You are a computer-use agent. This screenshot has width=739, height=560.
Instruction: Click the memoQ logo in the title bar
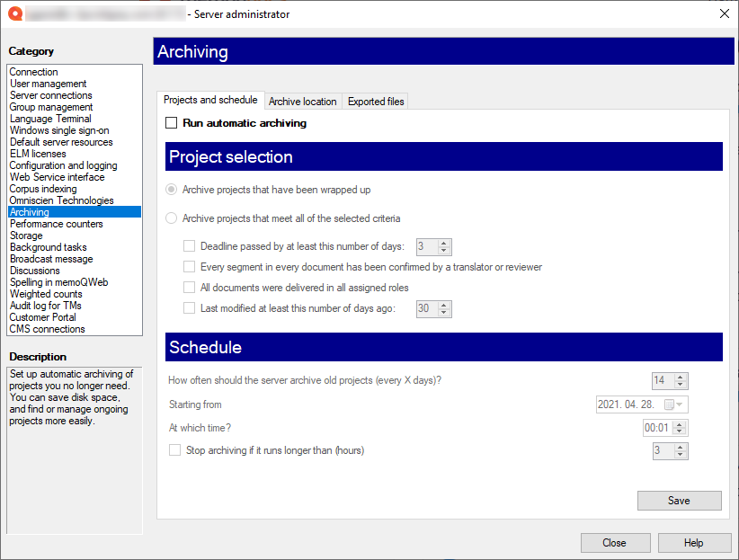13,13
